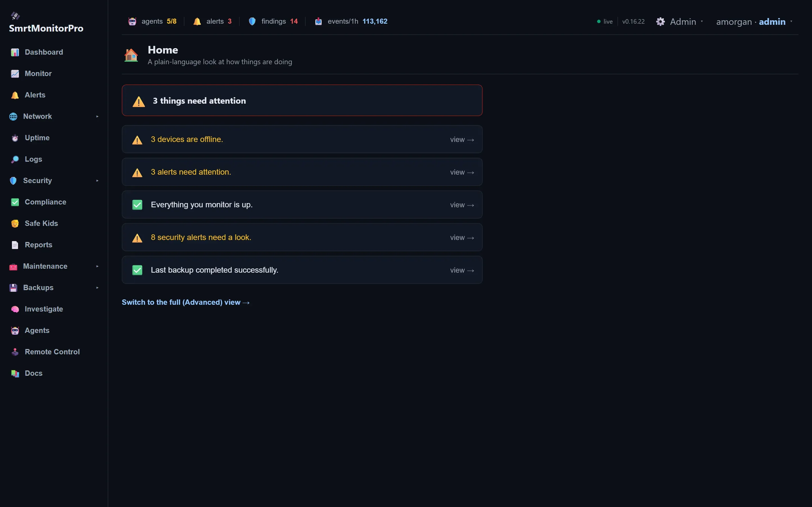The image size is (812, 507).
Task: Click the findings shield icon in top bar
Action: 252,21
